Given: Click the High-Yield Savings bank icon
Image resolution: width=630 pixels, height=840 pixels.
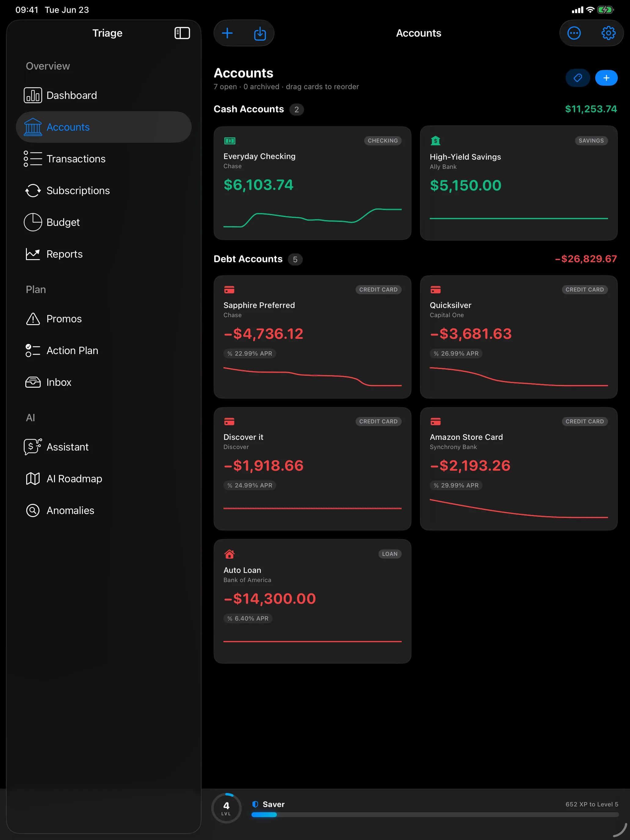Looking at the screenshot, I should tap(436, 141).
